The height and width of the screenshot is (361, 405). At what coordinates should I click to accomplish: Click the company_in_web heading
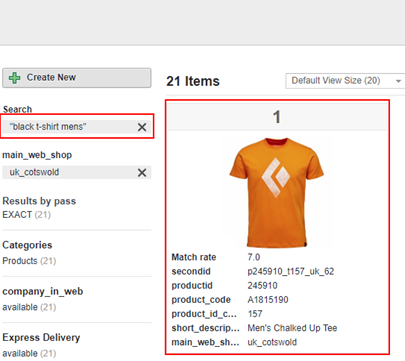[x=43, y=291]
